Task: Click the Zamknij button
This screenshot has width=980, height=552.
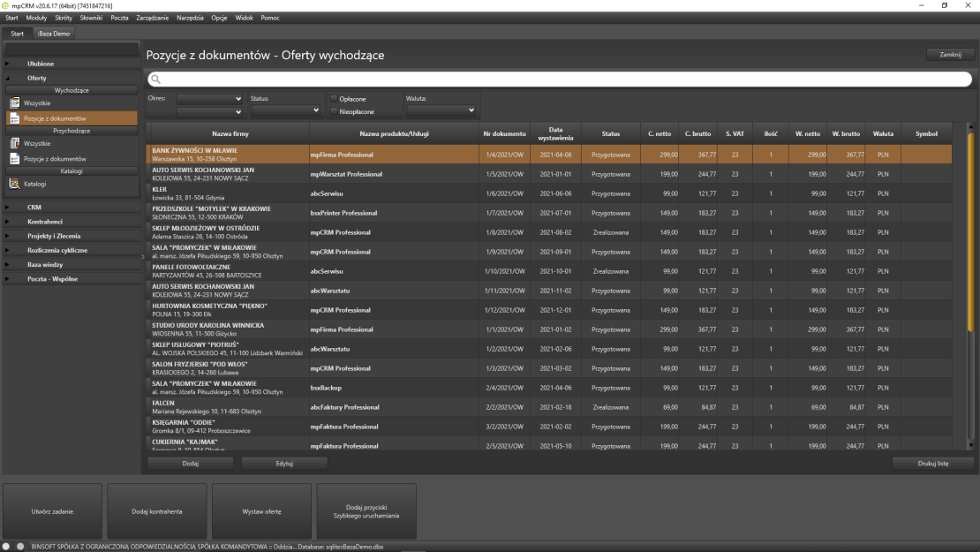Action: 951,55
